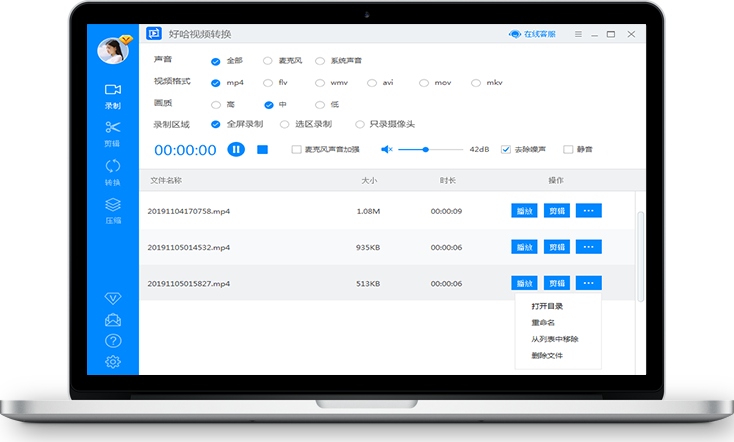
Task: Open the mail envelope icon in sidebar
Action: (x=113, y=320)
